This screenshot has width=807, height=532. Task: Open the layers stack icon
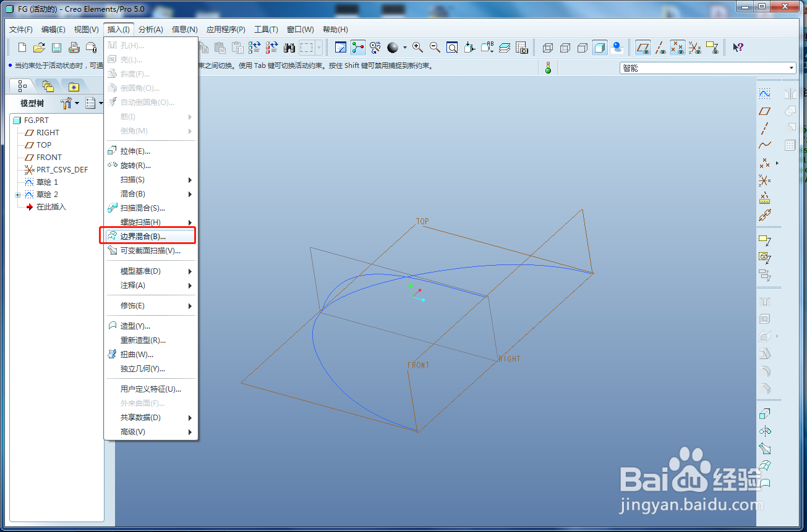[505, 48]
